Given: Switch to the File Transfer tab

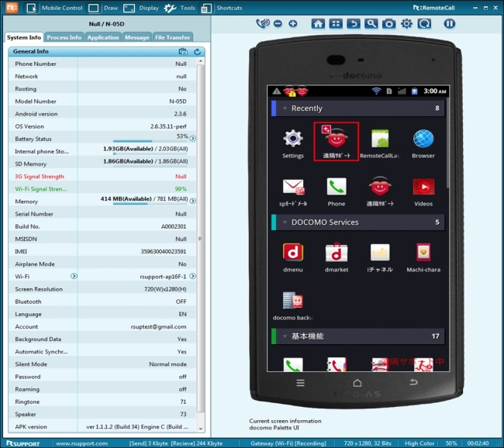Looking at the screenshot, I should point(173,37).
